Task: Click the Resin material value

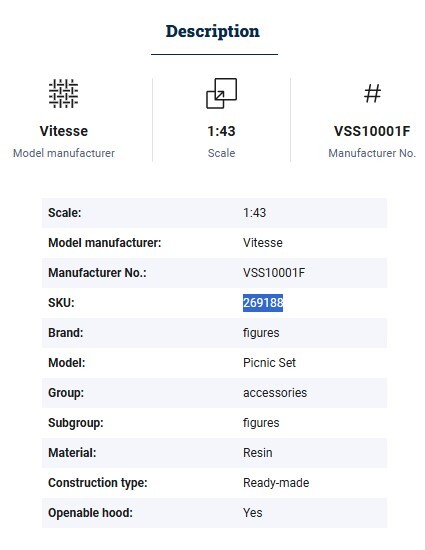Action: (x=257, y=452)
